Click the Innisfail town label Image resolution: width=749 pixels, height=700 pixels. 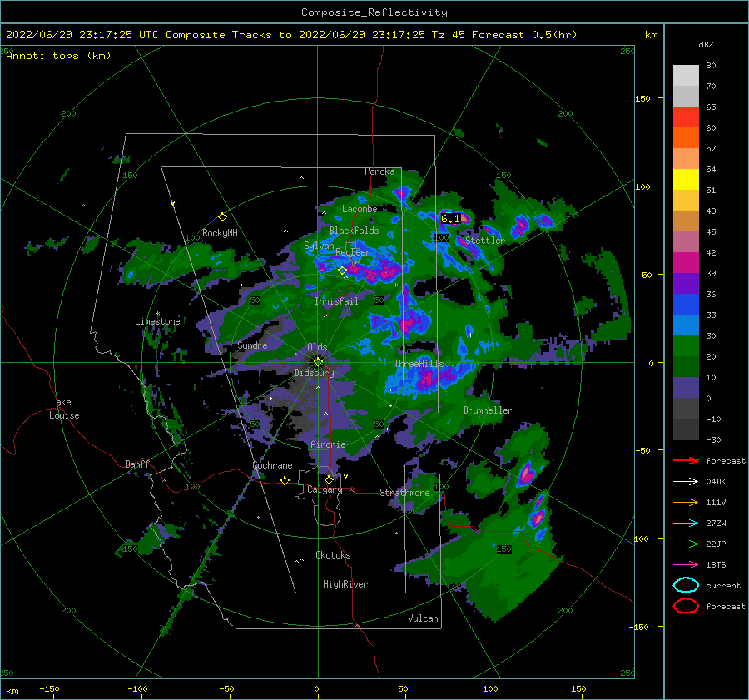pyautogui.click(x=336, y=301)
